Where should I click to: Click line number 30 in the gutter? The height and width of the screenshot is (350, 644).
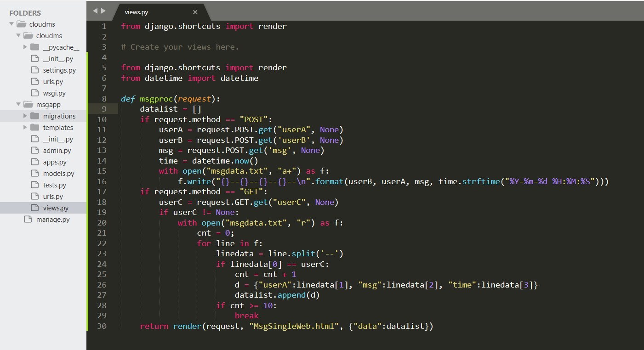[x=102, y=326]
